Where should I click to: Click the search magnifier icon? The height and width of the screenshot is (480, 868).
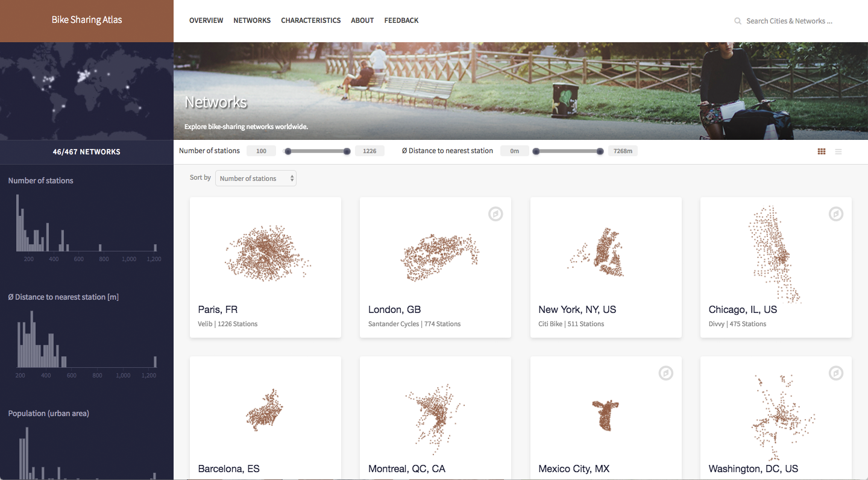[737, 21]
